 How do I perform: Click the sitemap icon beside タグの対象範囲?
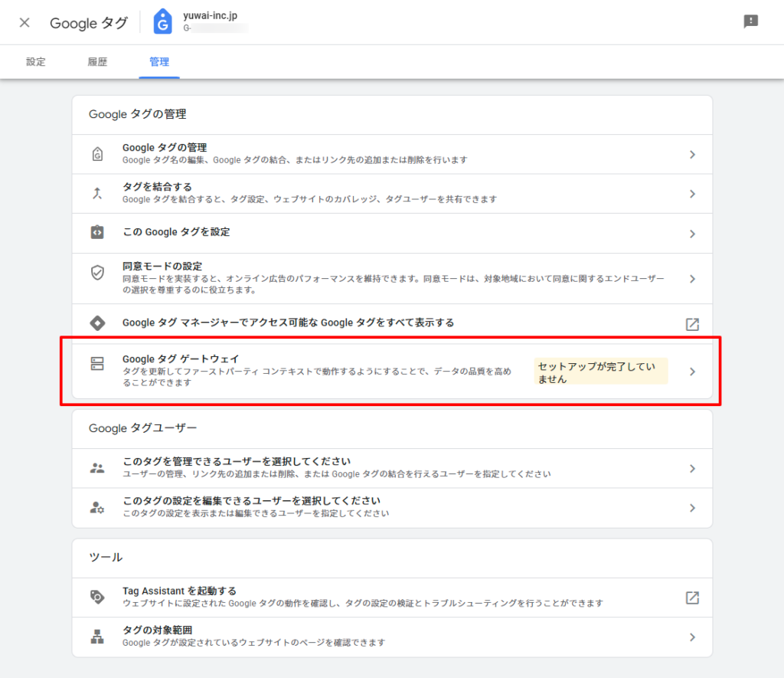97,637
